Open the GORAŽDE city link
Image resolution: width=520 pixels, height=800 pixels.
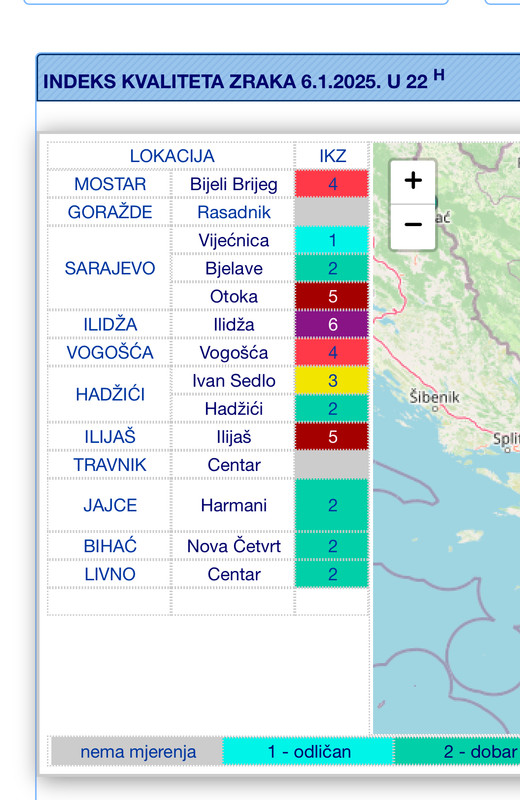(110, 212)
